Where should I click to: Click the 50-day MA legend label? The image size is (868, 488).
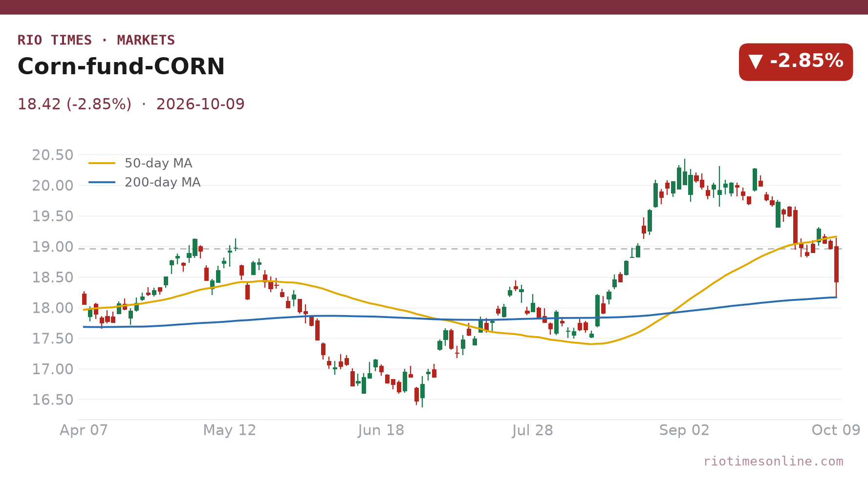click(x=158, y=163)
